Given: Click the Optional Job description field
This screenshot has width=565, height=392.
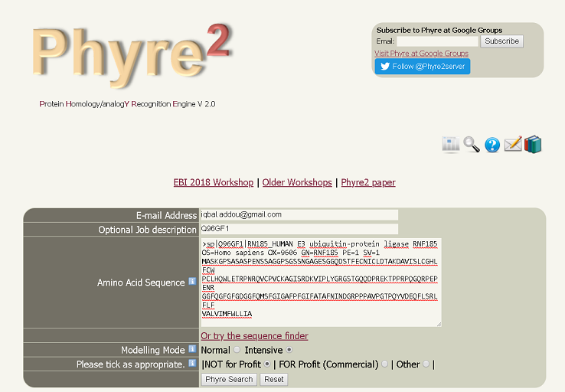Looking at the screenshot, I should click(x=299, y=229).
